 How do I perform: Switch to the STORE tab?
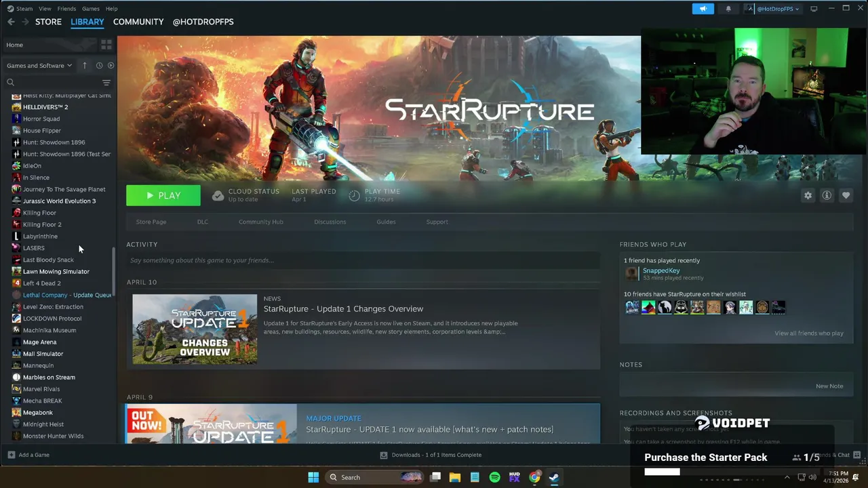(x=48, y=22)
